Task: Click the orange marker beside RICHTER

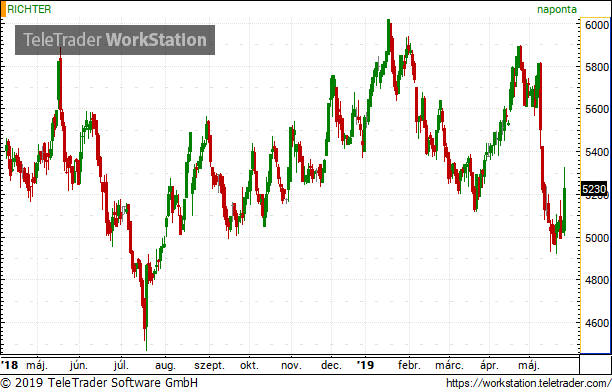Action: [3, 9]
